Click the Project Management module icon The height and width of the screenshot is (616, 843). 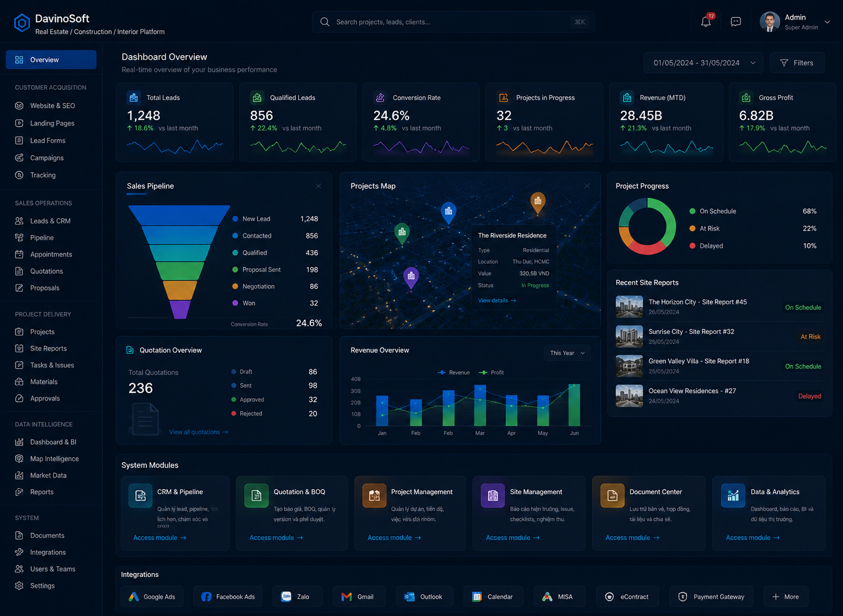tap(374, 496)
